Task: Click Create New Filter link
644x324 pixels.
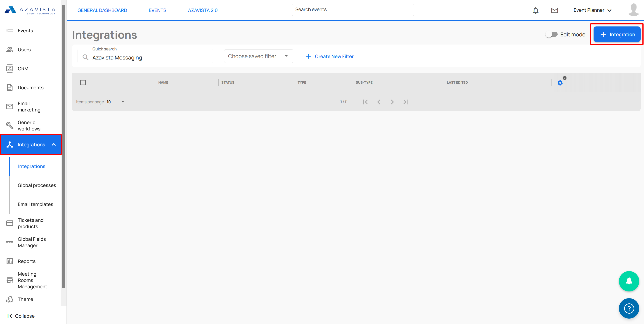Action: tap(329, 57)
